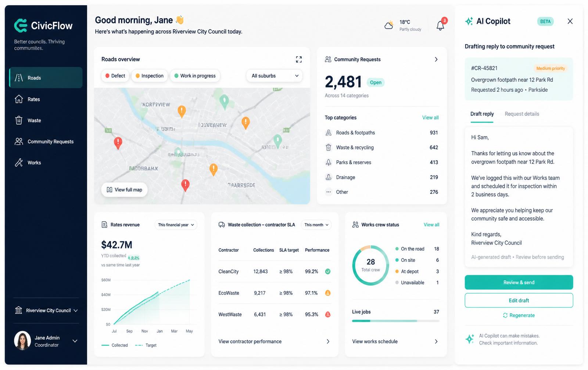This screenshot has height=370, width=588.
Task: Select Rates in the sidebar
Action: pyautogui.click(x=46, y=99)
